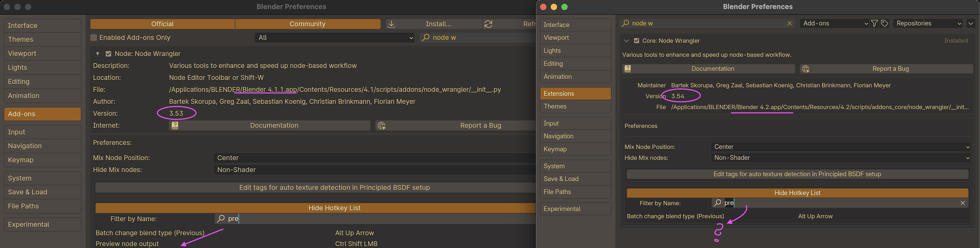
Task: Toggle the Community add-ons filter
Action: pos(308,24)
